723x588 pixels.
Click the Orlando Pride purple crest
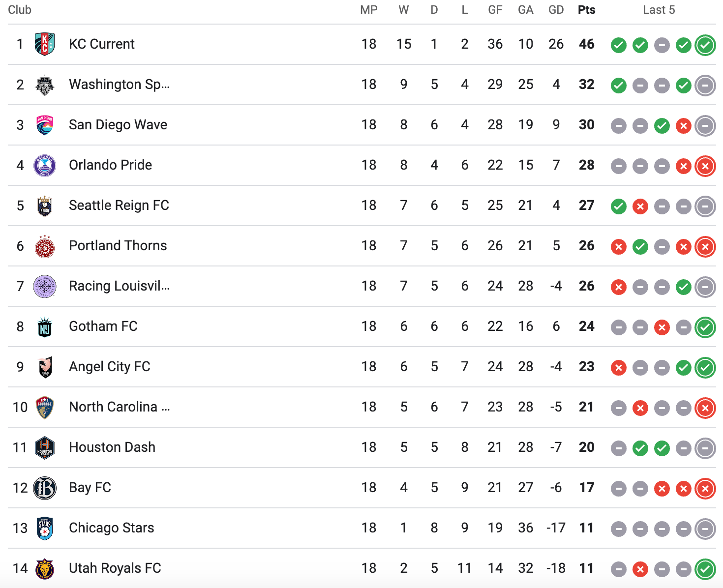(45, 165)
